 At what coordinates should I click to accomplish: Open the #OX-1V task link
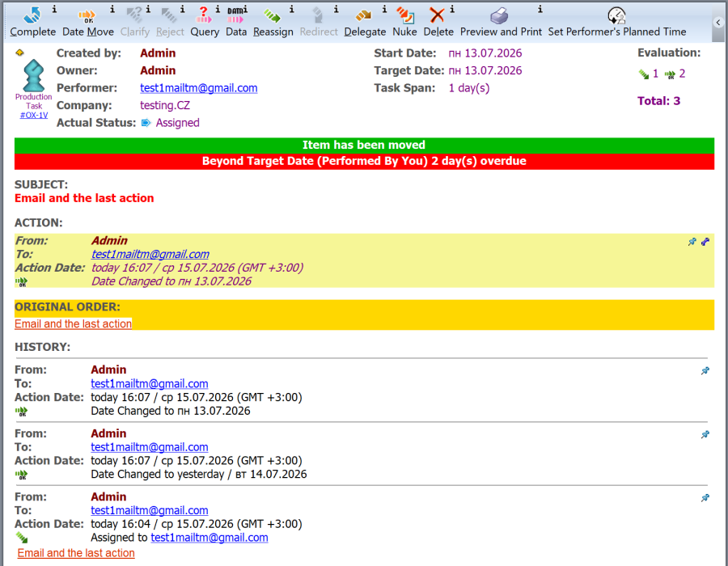point(33,115)
